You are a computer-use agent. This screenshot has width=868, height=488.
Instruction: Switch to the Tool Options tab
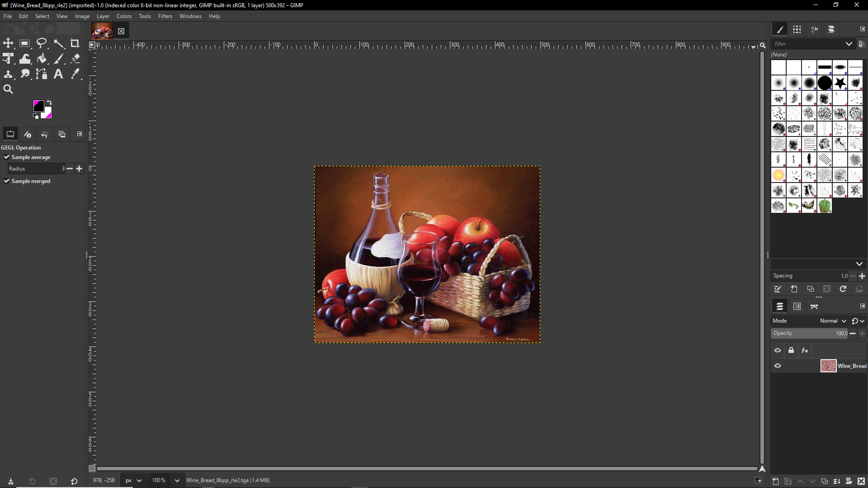[10, 134]
